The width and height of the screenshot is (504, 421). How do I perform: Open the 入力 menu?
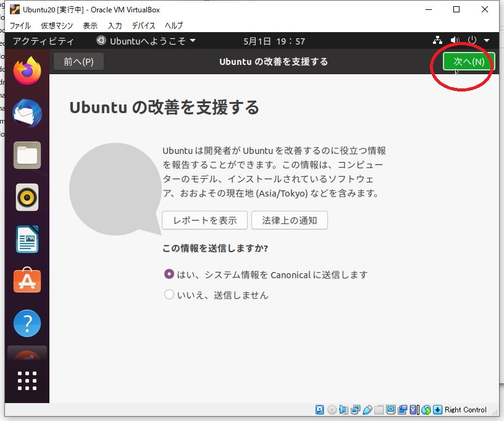(x=115, y=25)
